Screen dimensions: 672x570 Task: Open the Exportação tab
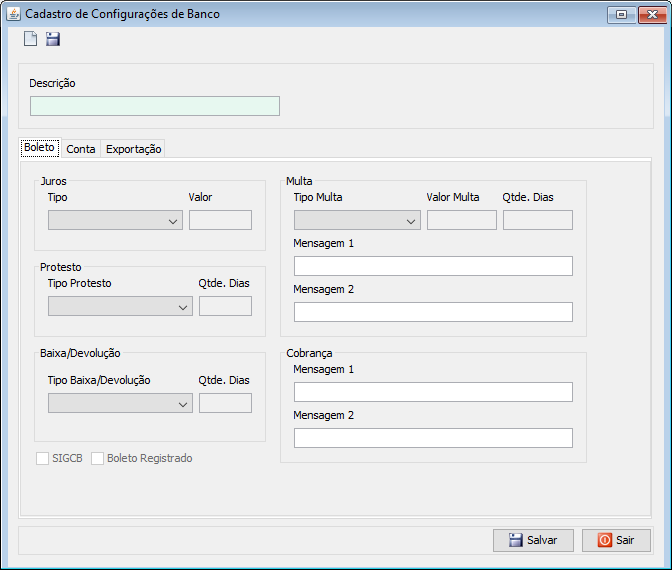[133, 149]
